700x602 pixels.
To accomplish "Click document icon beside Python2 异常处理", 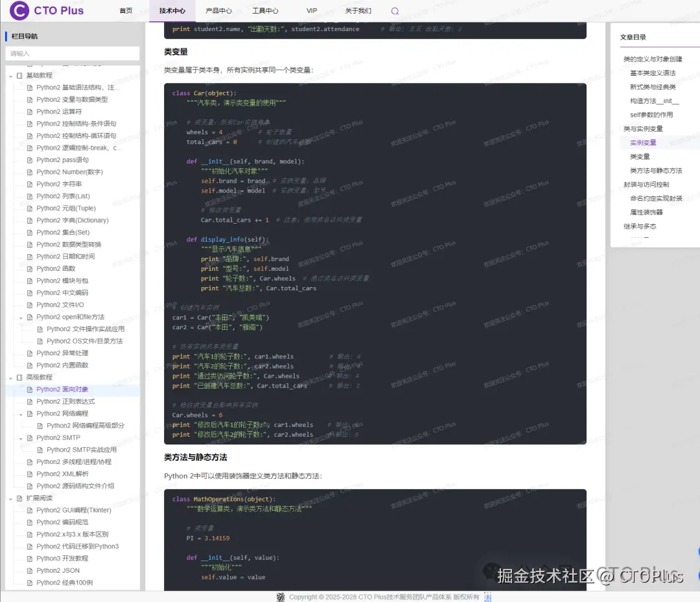I will coord(30,353).
